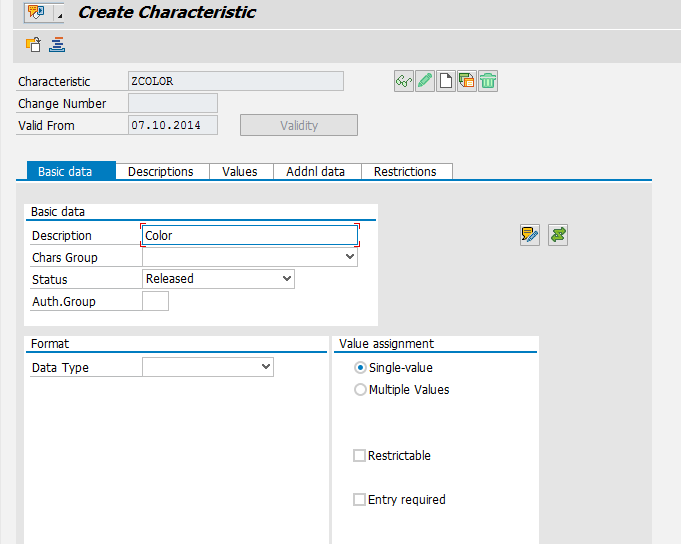Click the blue layered-lines toolbar icon
This screenshot has width=681, height=544.
pyautogui.click(x=57, y=45)
